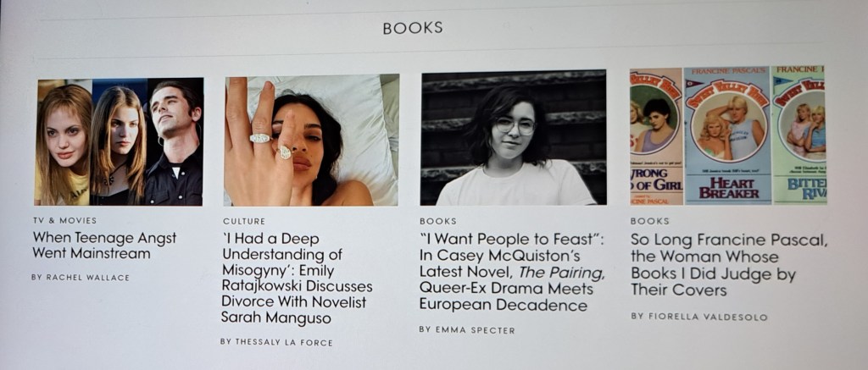Click BOOKS label above Casey McQuiston article

point(438,221)
